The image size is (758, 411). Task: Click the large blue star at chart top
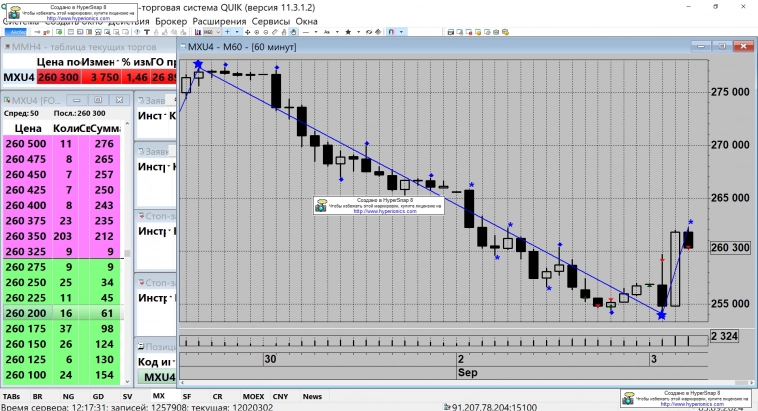point(198,64)
